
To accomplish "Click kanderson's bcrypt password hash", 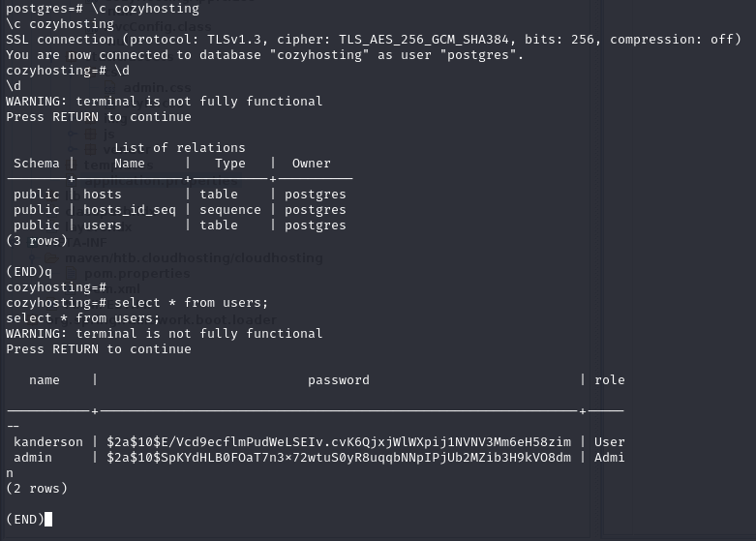I will coord(339,441).
